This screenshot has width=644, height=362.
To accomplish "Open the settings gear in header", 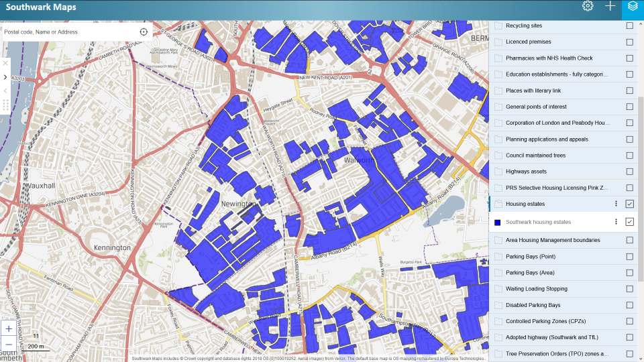I will [588, 6].
